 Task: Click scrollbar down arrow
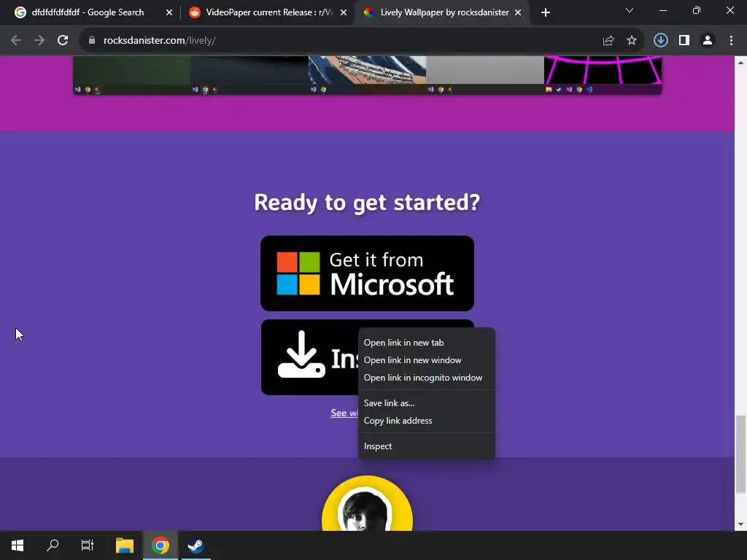[x=740, y=524]
